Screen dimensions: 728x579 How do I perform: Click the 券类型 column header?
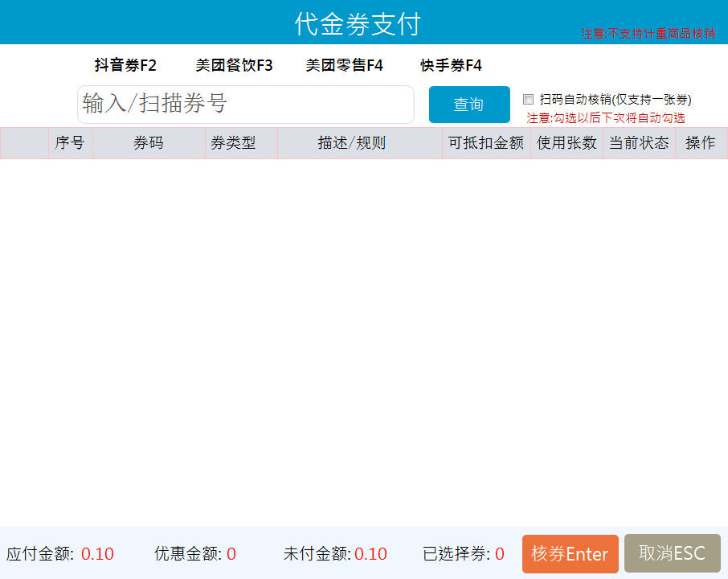[241, 142]
